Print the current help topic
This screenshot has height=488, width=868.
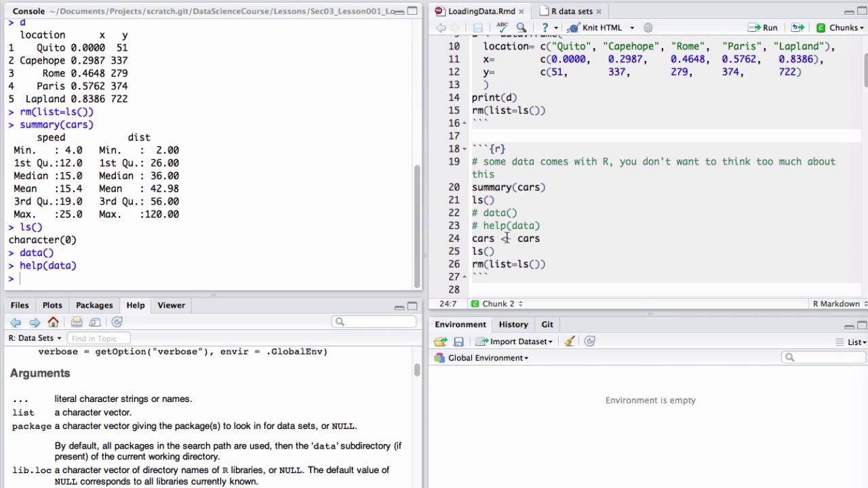[77, 323]
